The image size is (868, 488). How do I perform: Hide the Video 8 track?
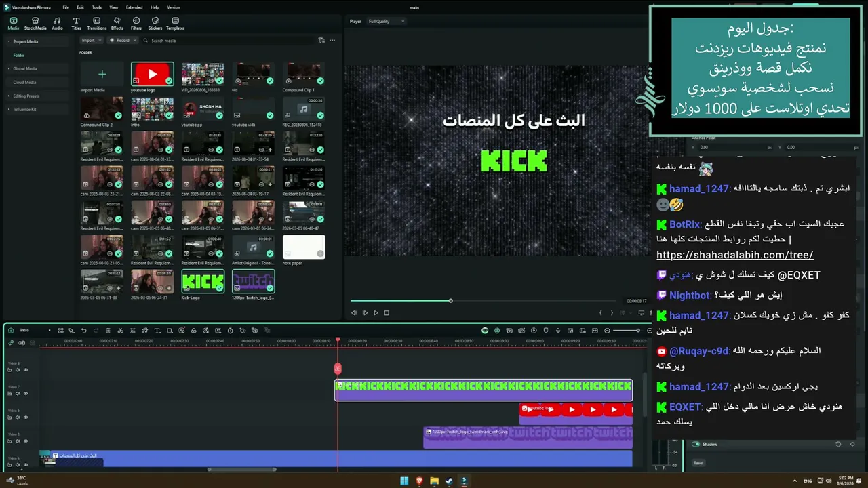[x=26, y=370]
